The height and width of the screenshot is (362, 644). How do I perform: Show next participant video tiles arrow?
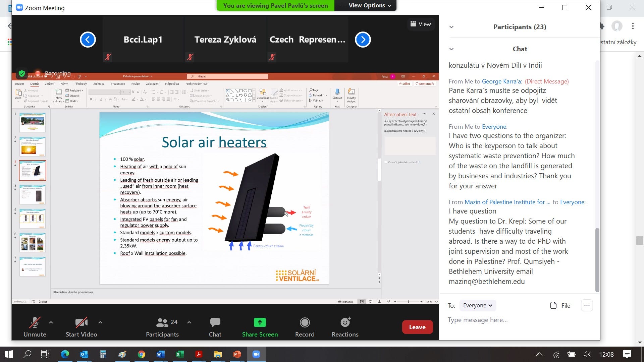click(x=363, y=40)
